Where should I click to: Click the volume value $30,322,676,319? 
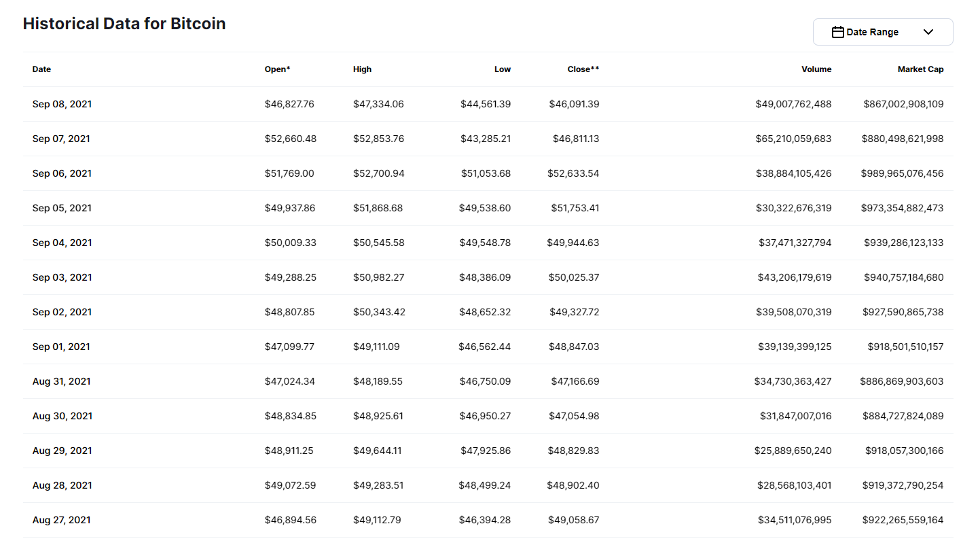[794, 208]
